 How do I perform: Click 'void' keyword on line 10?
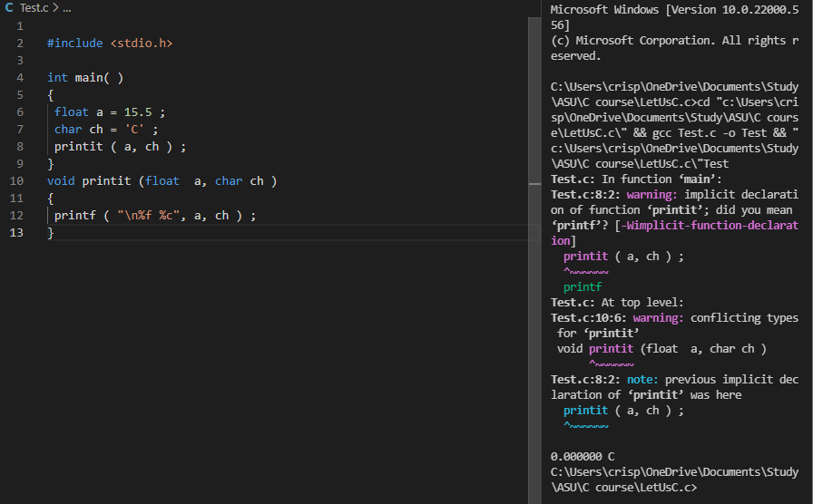point(61,180)
